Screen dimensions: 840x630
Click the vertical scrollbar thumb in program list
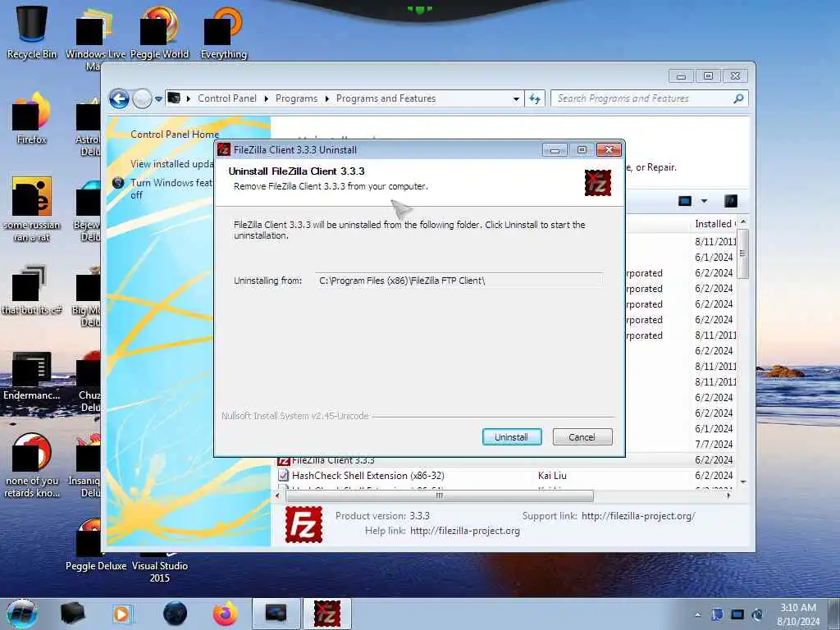pos(742,253)
